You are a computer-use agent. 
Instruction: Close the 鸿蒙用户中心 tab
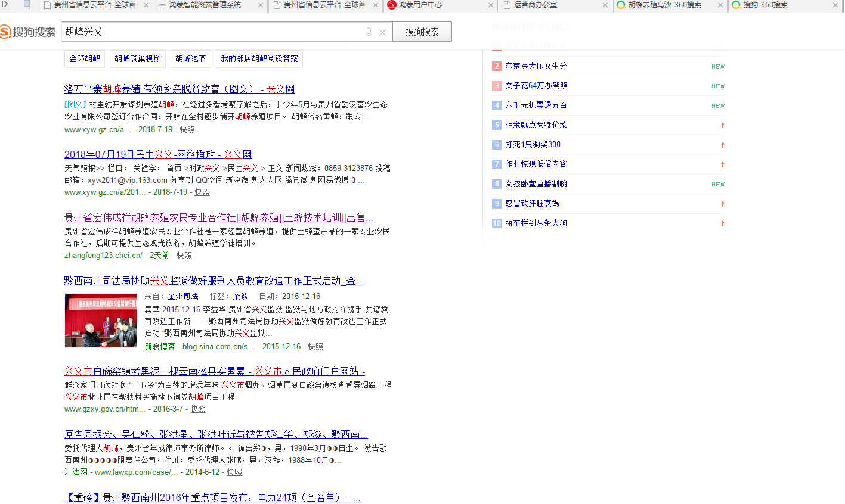pos(491,5)
